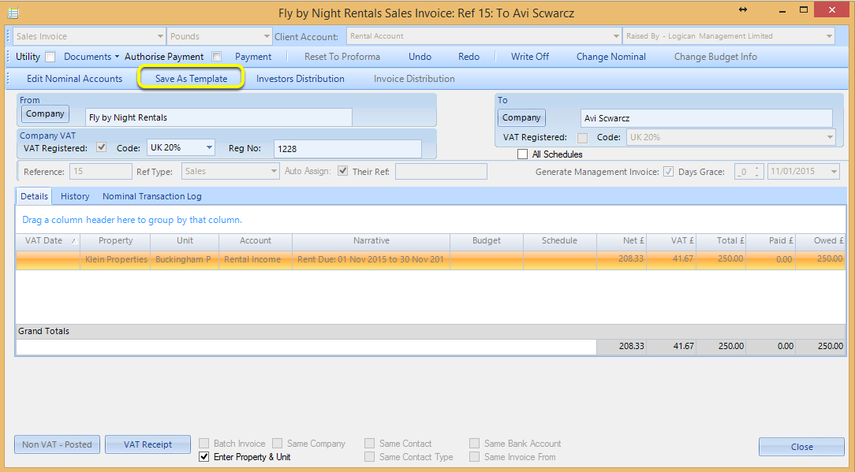855x472 pixels.
Task: Click Payment in the toolbar
Action: pyautogui.click(x=253, y=57)
